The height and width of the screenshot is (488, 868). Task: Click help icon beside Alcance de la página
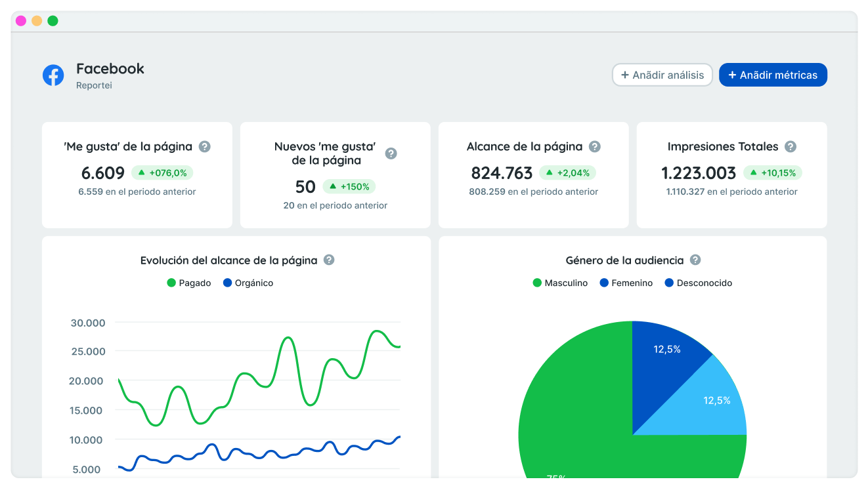(595, 147)
